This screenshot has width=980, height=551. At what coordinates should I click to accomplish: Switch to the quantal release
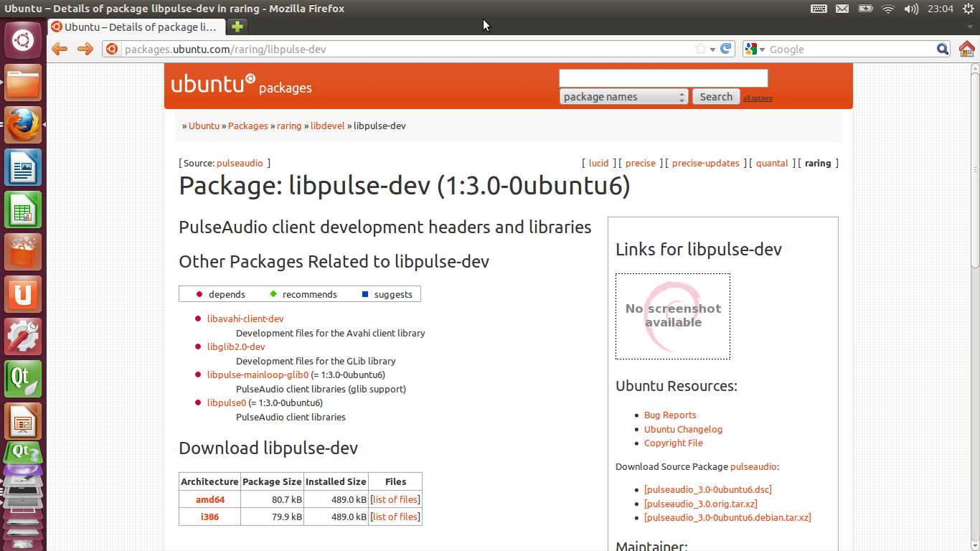click(772, 163)
